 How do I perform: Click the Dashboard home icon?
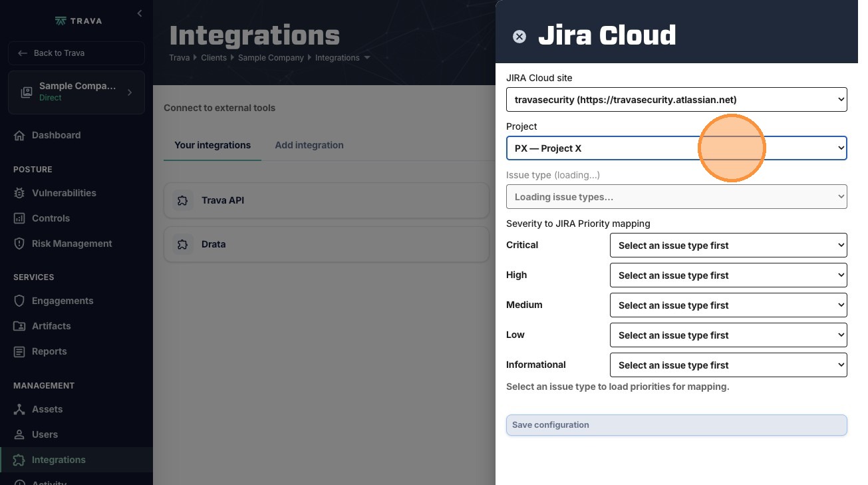tap(19, 135)
